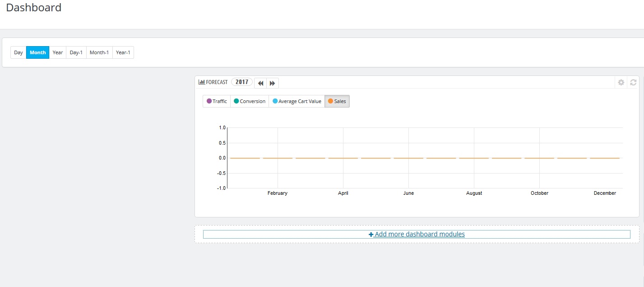Switch to Month-1 range
The image size is (644, 287).
pos(99,52)
